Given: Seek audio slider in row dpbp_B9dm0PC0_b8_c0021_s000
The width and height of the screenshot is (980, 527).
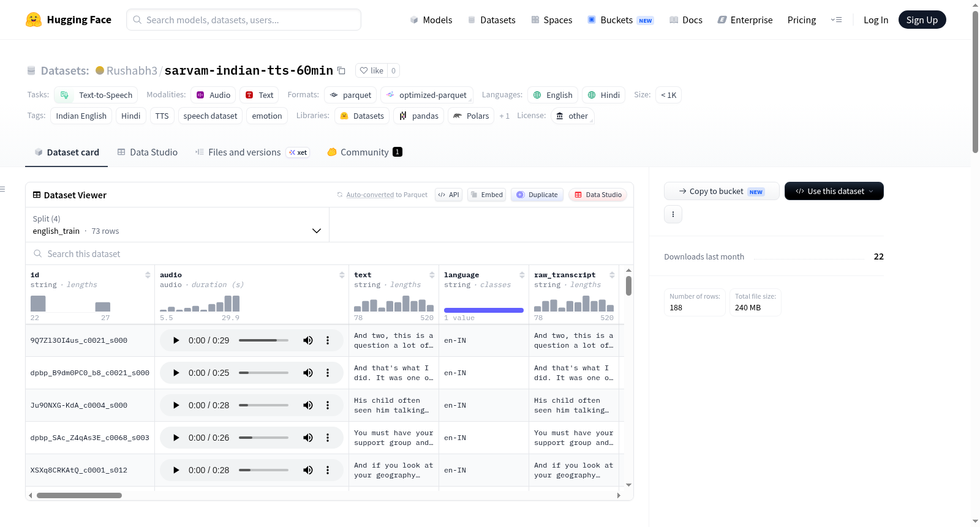Looking at the screenshot, I should point(263,373).
